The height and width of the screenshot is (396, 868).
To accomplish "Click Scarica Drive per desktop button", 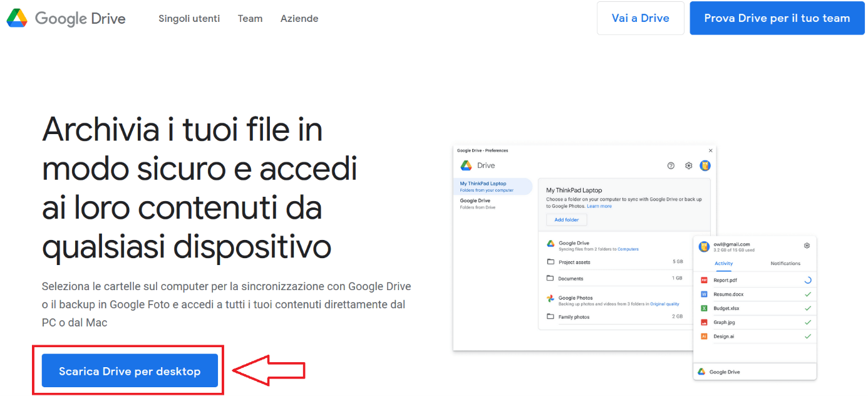I will 130,371.
